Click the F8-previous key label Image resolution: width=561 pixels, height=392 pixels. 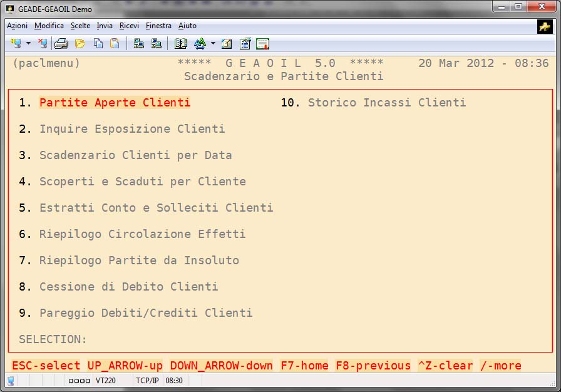click(373, 366)
